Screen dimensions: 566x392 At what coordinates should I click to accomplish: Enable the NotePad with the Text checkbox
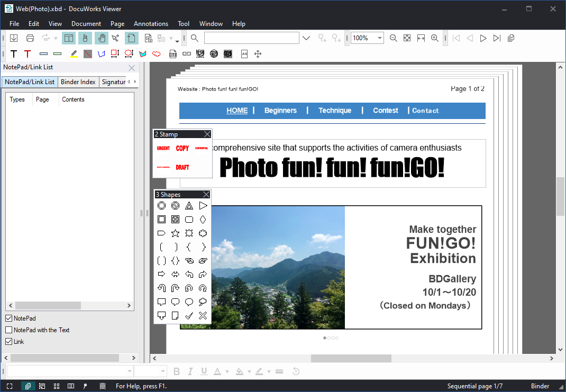[9, 330]
